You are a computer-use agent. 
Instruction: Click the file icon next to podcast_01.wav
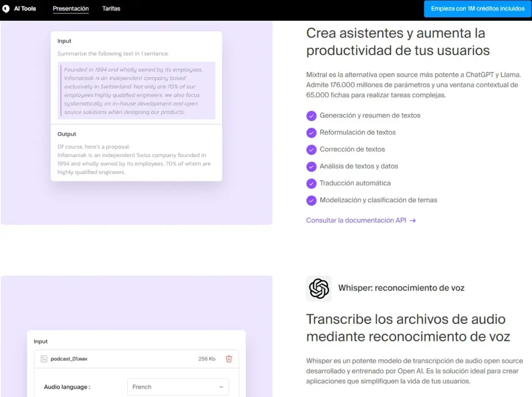point(44,359)
